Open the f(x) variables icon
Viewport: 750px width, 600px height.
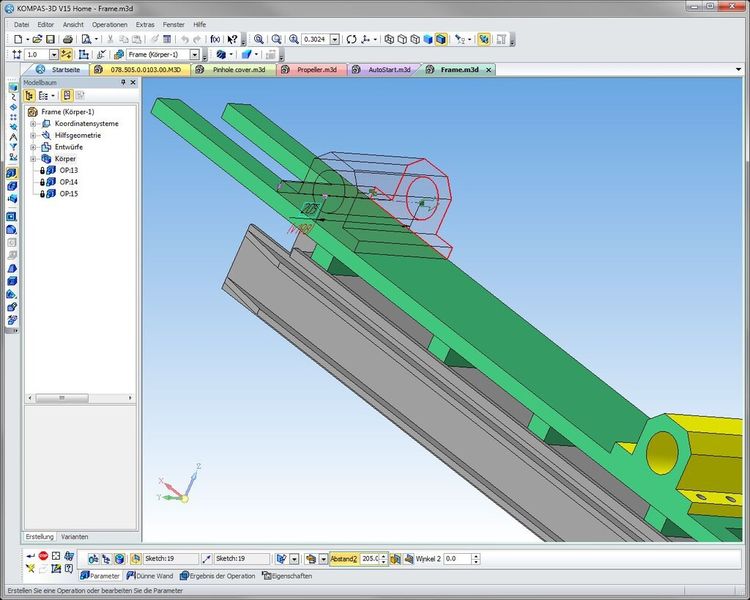click(x=214, y=39)
